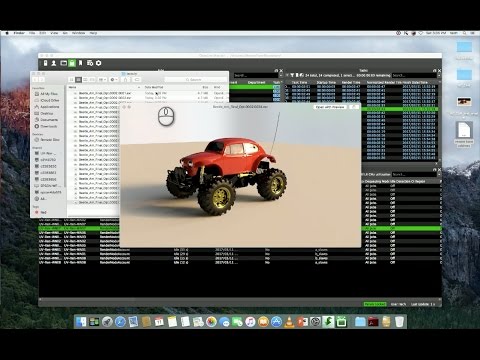Sort tasks by the Render Time column header
This screenshot has width=480, height=360.
(x=351, y=82)
